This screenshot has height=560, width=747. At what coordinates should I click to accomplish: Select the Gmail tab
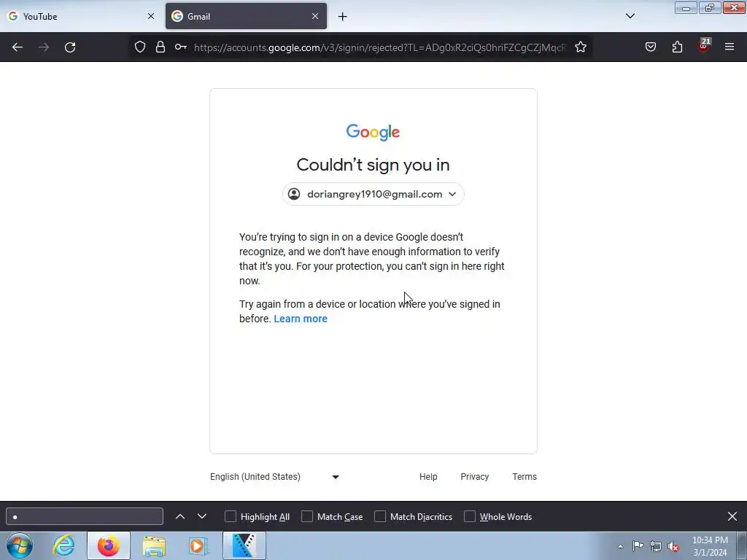click(x=246, y=16)
